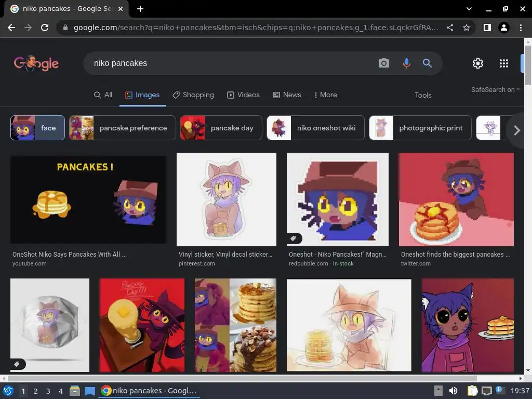532x399 pixels.
Task: Open the watercolor Niko pancakes sketch
Action: (x=349, y=325)
